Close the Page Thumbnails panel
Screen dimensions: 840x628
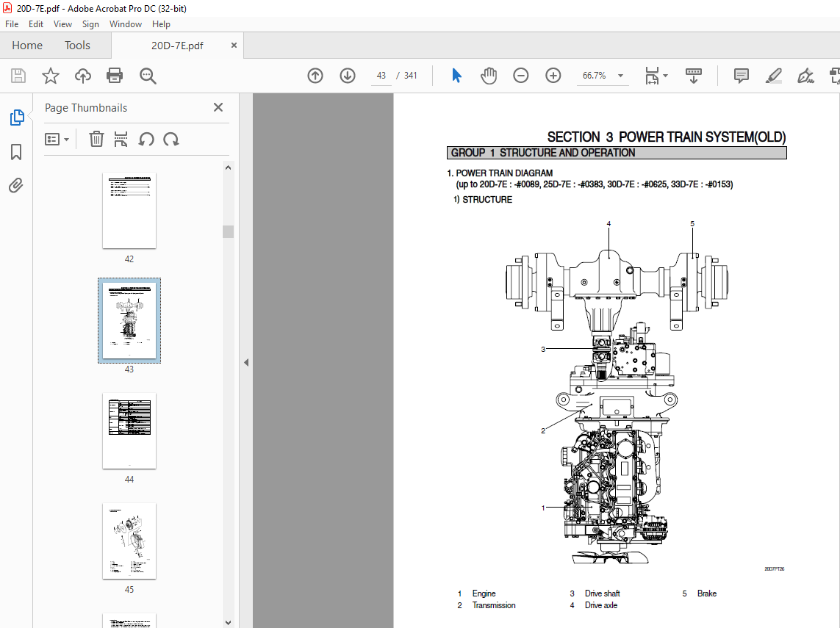218,107
